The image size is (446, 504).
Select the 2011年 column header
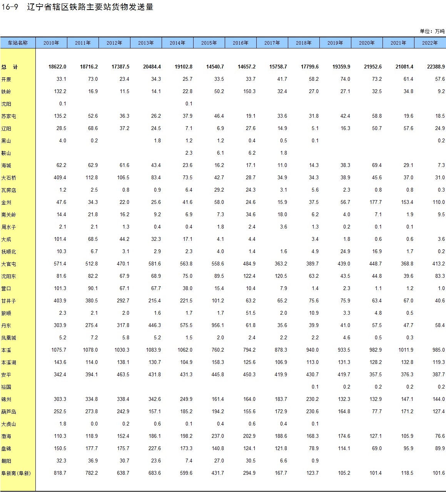point(83,43)
